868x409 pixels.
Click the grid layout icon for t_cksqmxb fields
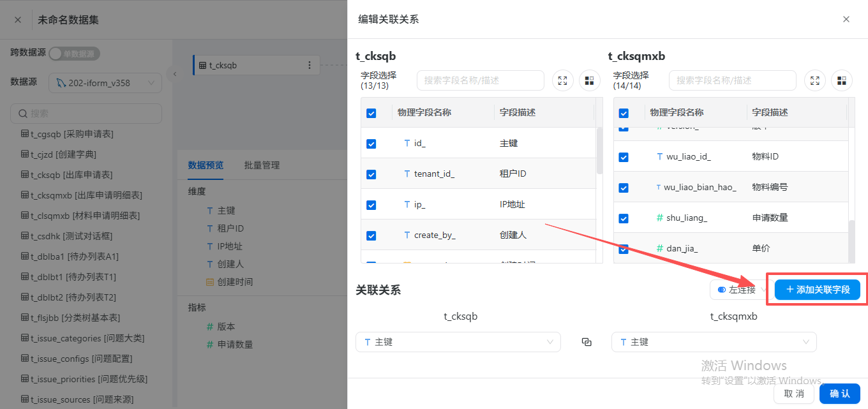(842, 80)
